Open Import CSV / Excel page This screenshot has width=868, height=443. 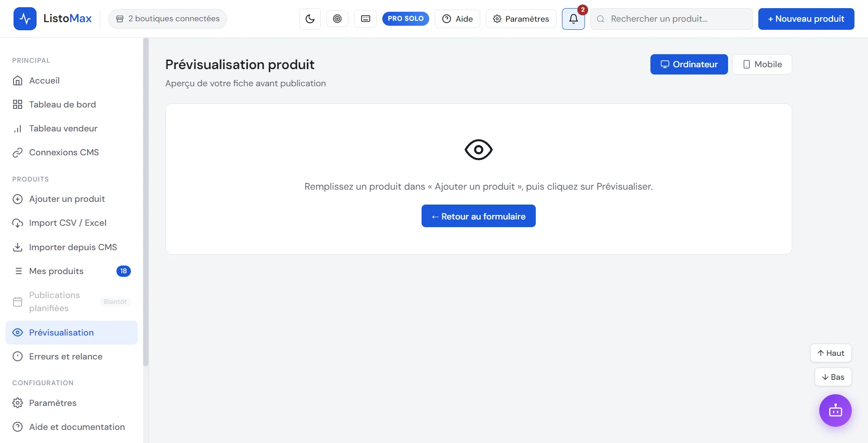click(71, 223)
